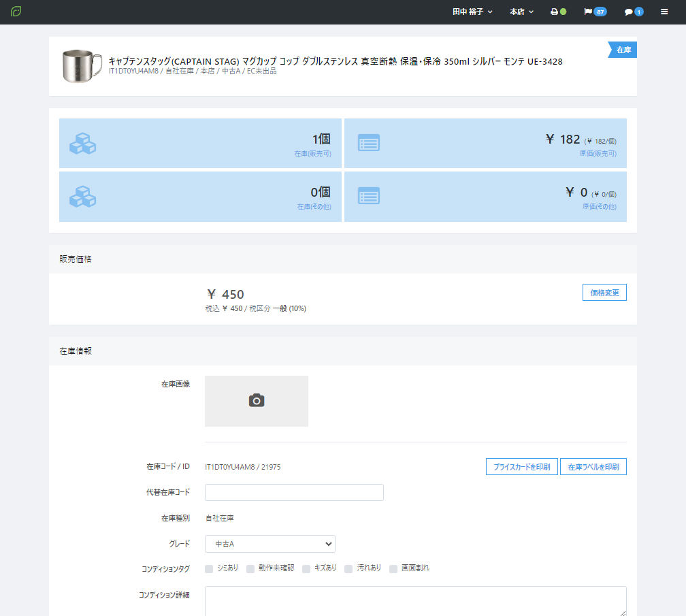Click the ¥ 0 原価(その他) value

point(591,193)
